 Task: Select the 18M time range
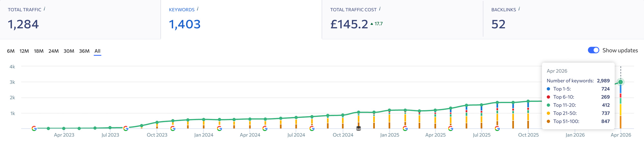(39, 51)
